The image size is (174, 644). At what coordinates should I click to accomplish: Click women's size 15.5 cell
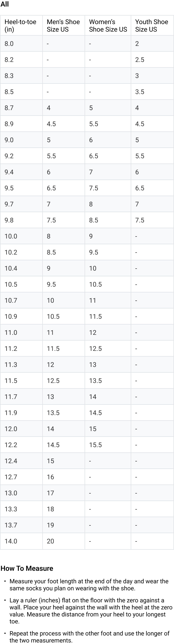click(96, 445)
